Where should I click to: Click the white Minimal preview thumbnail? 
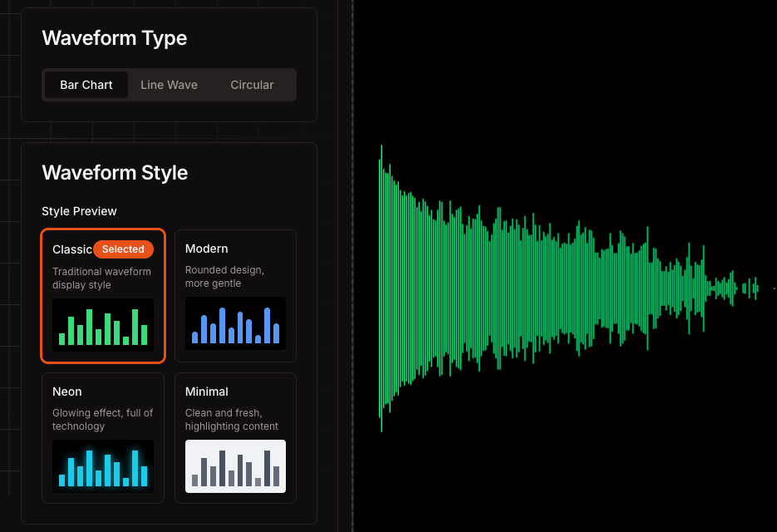coord(235,466)
